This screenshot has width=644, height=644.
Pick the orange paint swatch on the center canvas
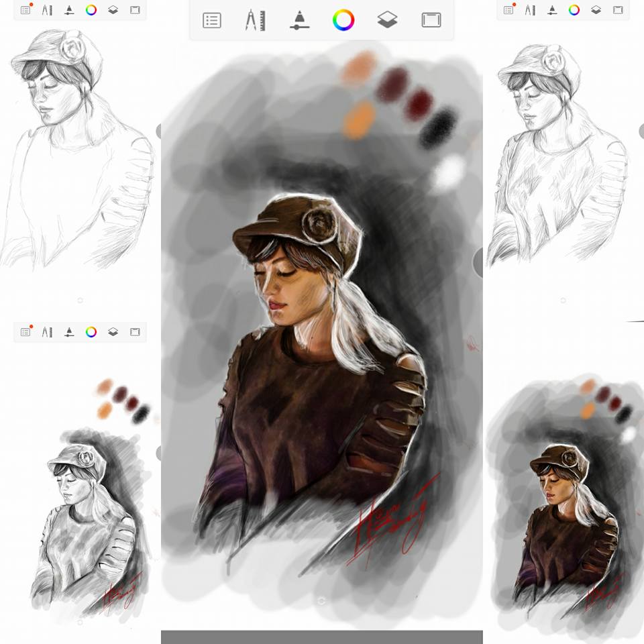[359, 121]
